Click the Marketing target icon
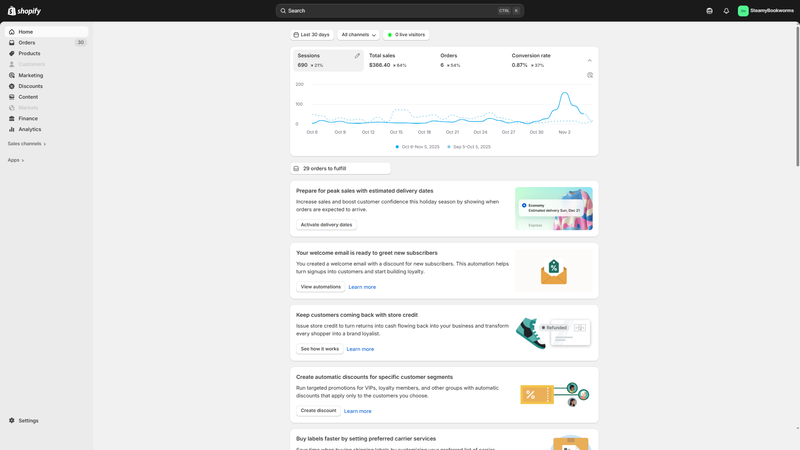This screenshot has height=450, width=800. pyautogui.click(x=12, y=76)
